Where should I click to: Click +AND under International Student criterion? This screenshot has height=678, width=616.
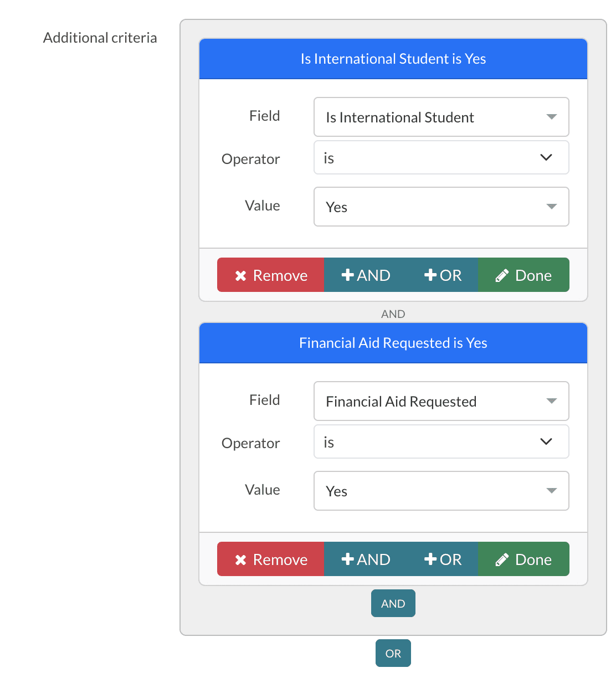coord(366,275)
